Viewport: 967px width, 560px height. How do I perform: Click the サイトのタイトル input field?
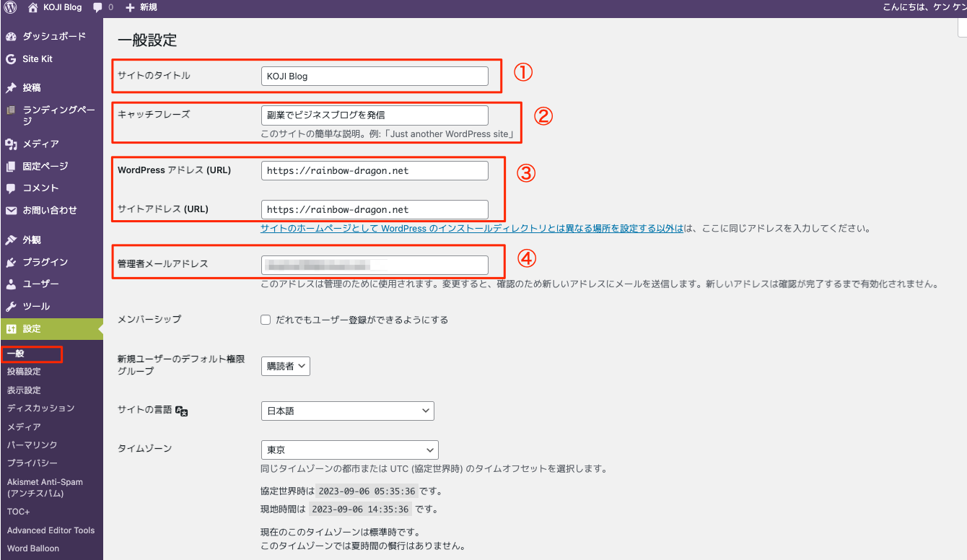375,76
